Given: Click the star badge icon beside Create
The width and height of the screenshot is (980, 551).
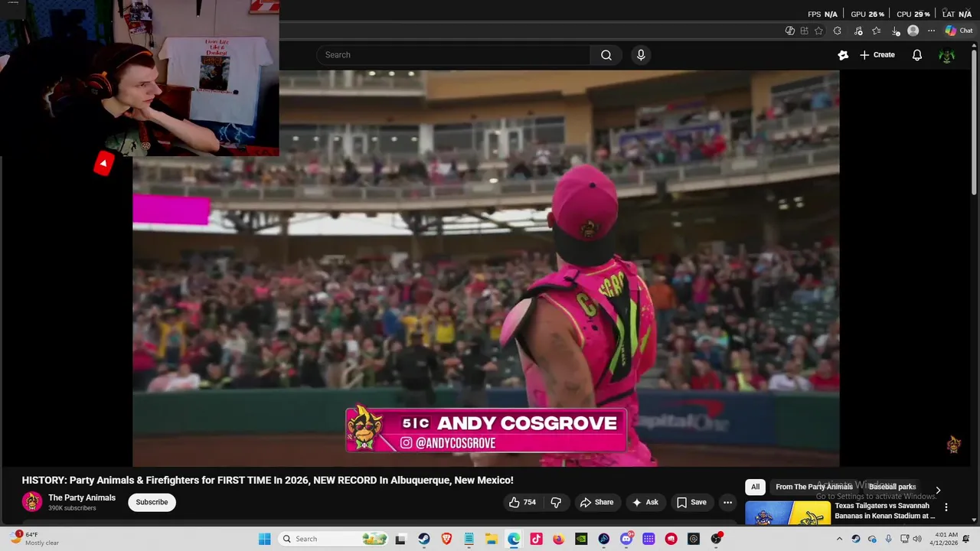Looking at the screenshot, I should tap(843, 55).
